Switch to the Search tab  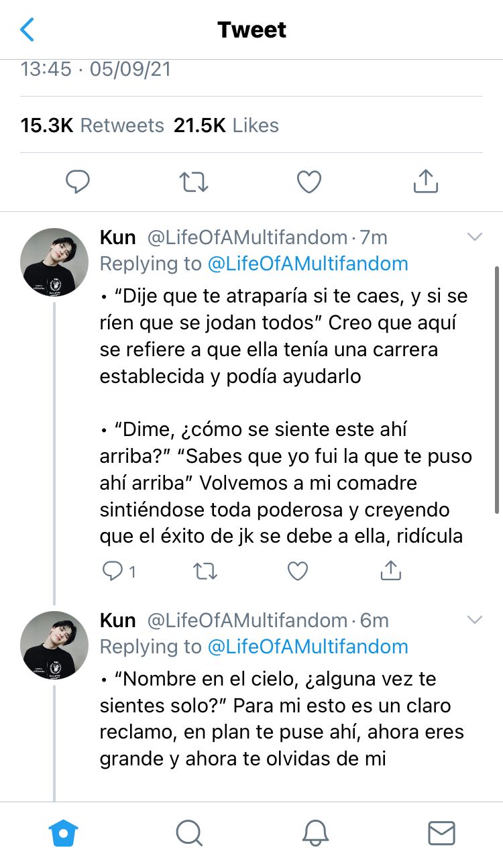(189, 833)
